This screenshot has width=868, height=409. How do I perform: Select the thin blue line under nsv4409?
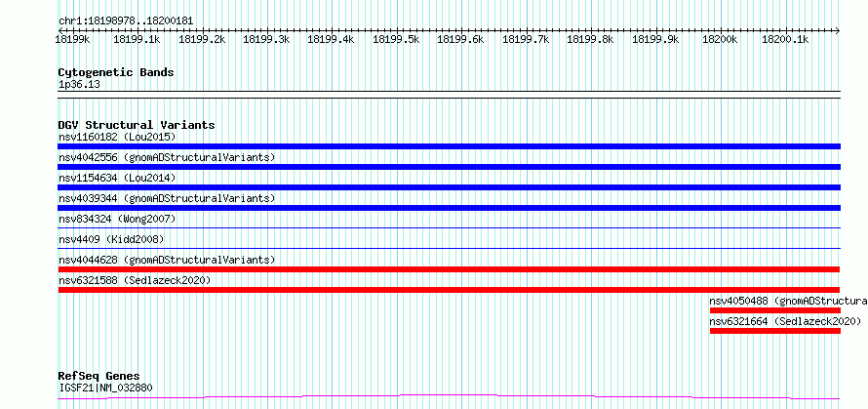click(x=449, y=248)
